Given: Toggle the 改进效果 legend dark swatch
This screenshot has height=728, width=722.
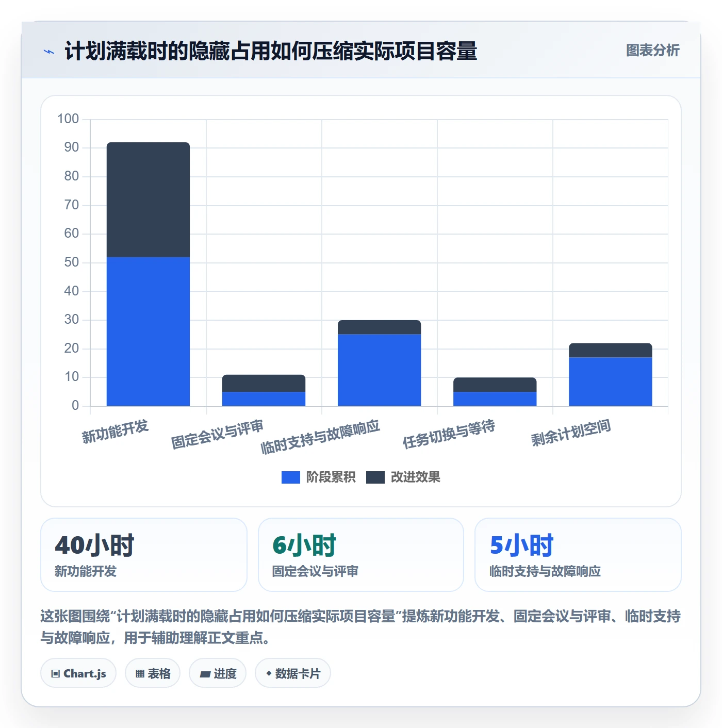Looking at the screenshot, I should click(375, 477).
